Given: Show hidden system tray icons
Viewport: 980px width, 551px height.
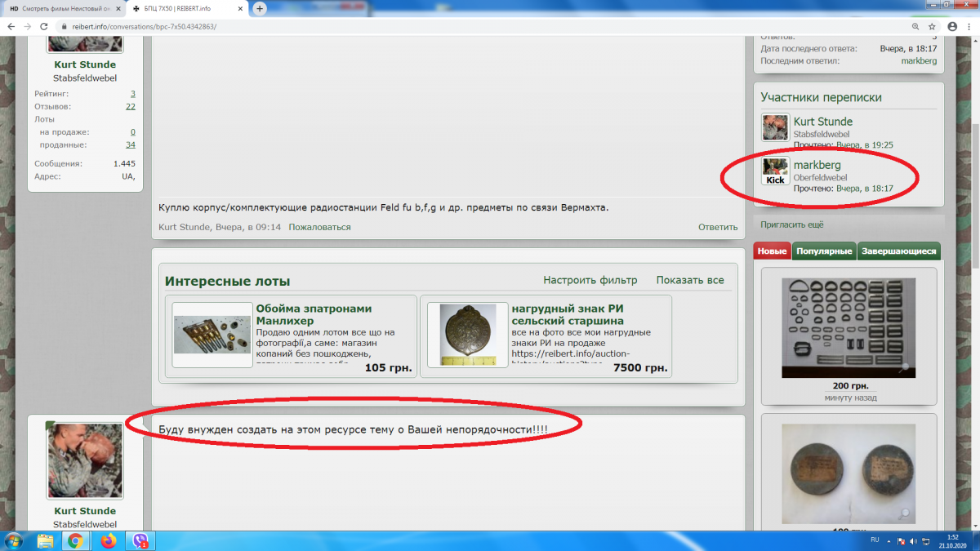Looking at the screenshot, I should 886,540.
